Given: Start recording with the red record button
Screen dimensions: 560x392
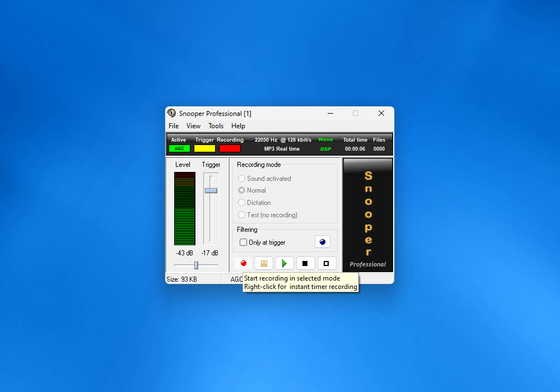Looking at the screenshot, I should 243,263.
